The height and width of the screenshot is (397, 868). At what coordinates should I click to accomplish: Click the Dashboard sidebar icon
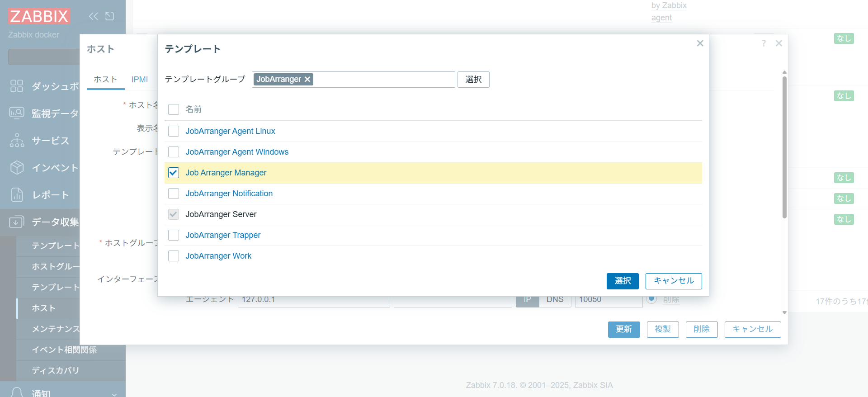tap(17, 86)
